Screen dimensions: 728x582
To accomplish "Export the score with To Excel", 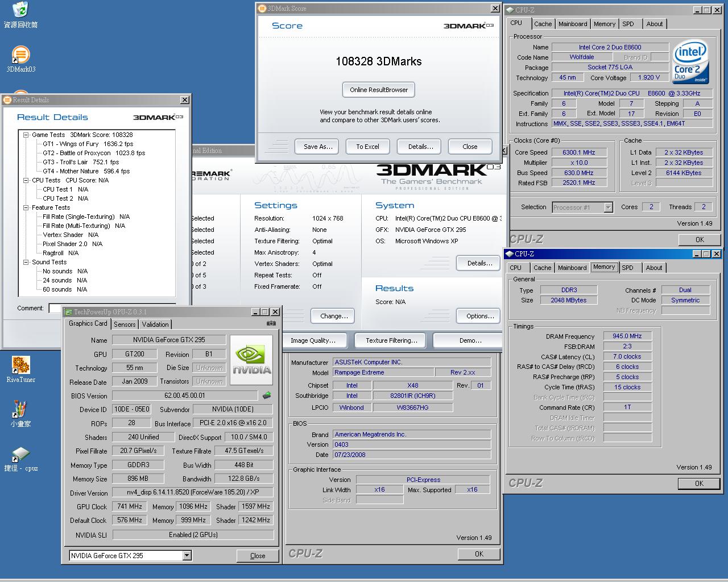I will pos(367,147).
